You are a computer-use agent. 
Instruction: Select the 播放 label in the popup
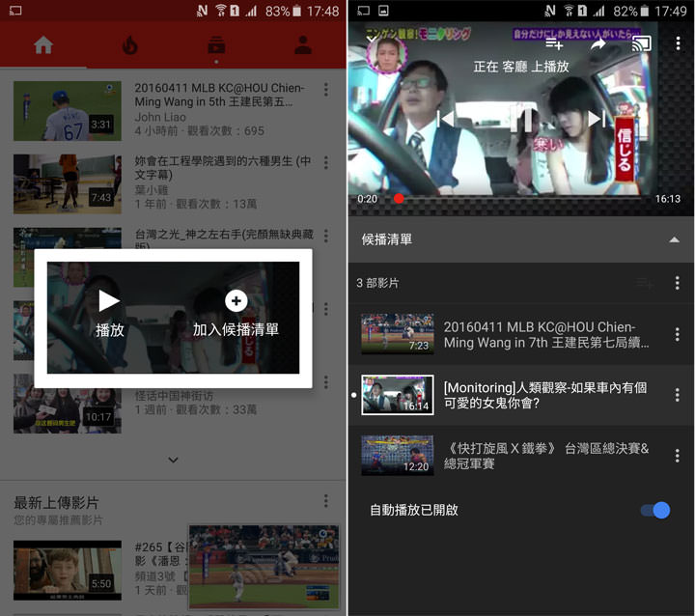(109, 330)
